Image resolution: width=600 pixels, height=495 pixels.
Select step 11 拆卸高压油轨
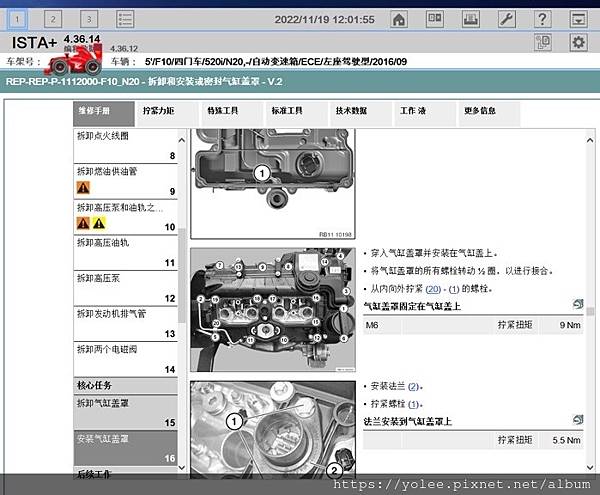coord(126,252)
